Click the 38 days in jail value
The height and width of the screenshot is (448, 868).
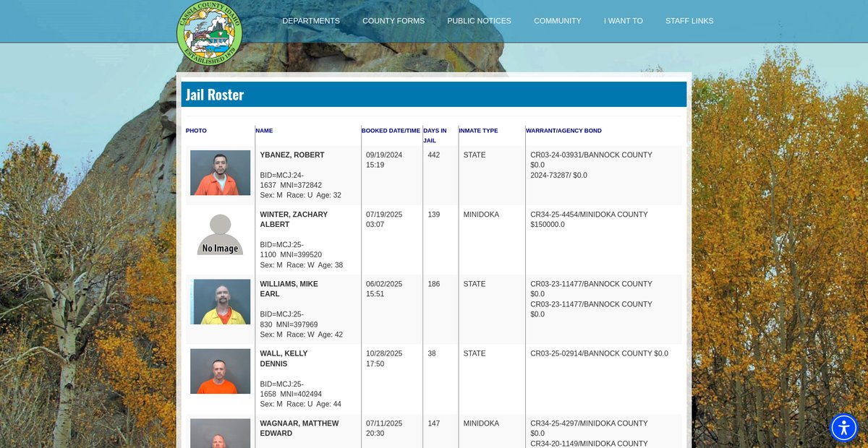432,354
